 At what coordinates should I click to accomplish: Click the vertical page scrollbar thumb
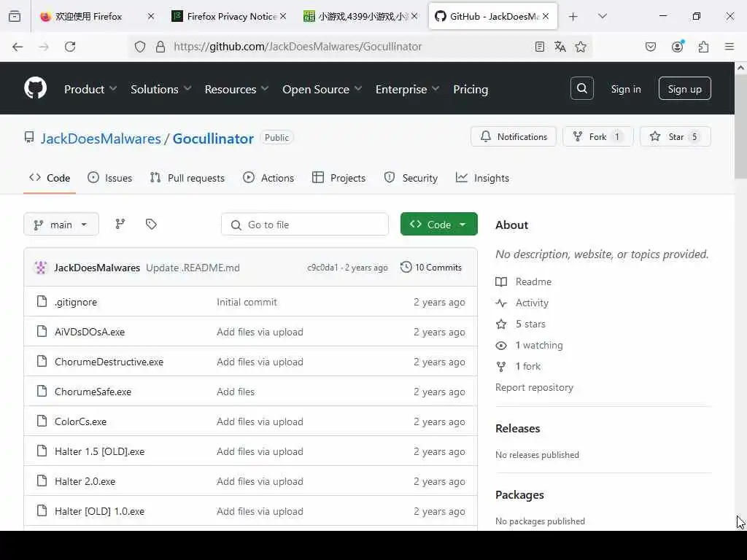tap(740, 127)
